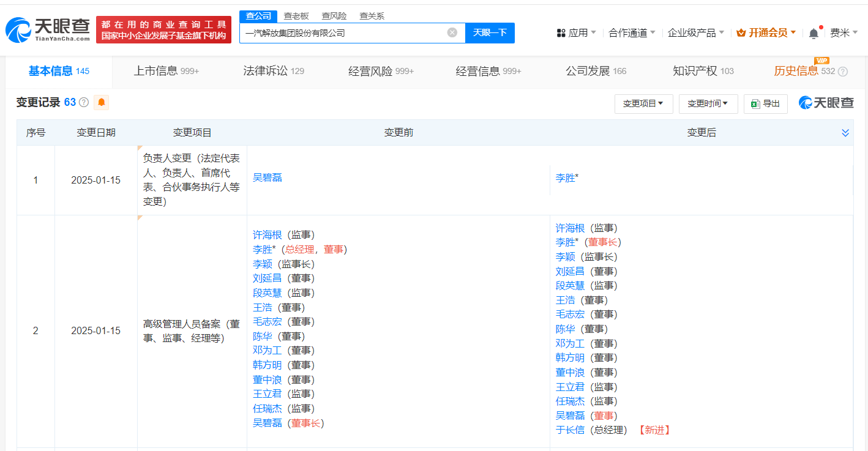Select the 知识产权 tab
The height and width of the screenshot is (451, 868).
tap(703, 71)
